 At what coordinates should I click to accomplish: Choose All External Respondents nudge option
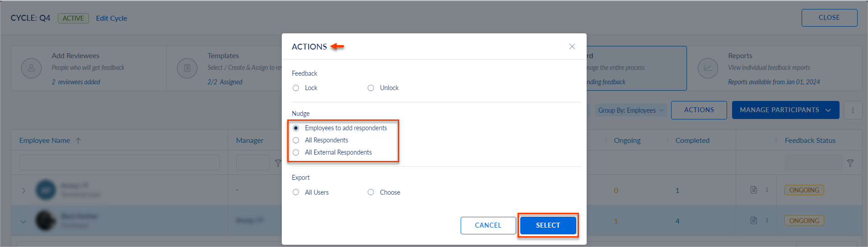pos(296,152)
